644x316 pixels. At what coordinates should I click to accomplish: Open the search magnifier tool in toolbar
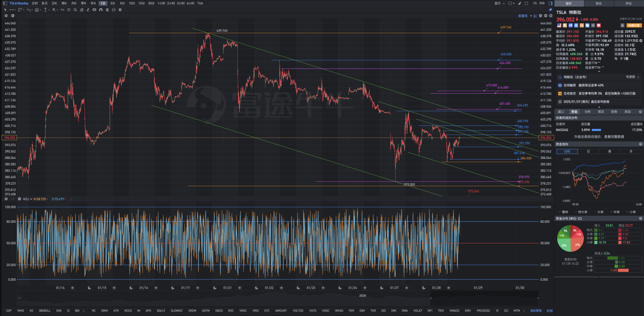click(x=75, y=10)
